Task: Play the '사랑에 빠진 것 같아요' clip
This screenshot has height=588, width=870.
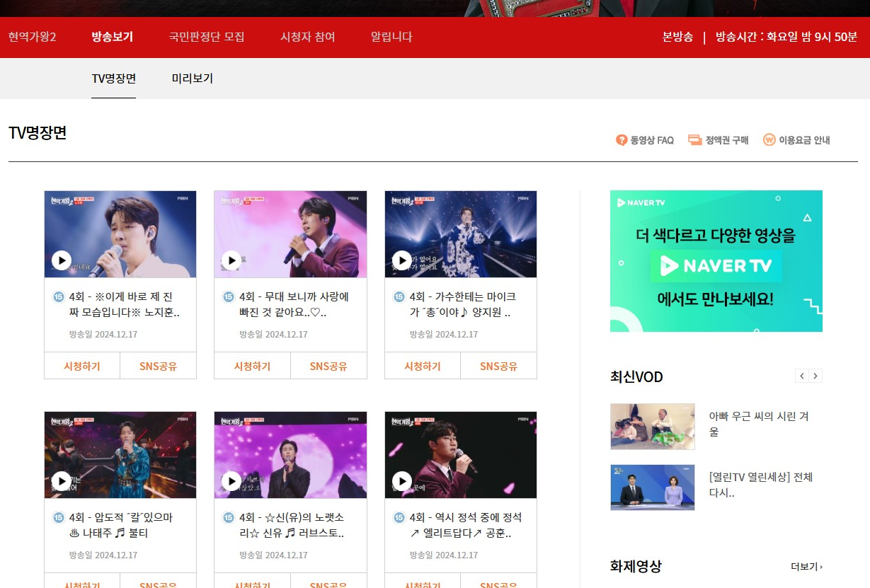Action: click(231, 260)
